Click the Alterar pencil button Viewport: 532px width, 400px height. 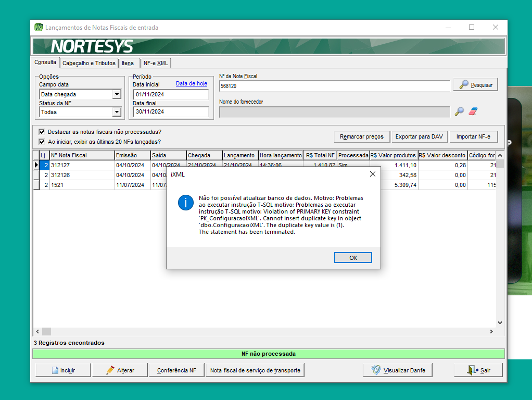coord(120,370)
